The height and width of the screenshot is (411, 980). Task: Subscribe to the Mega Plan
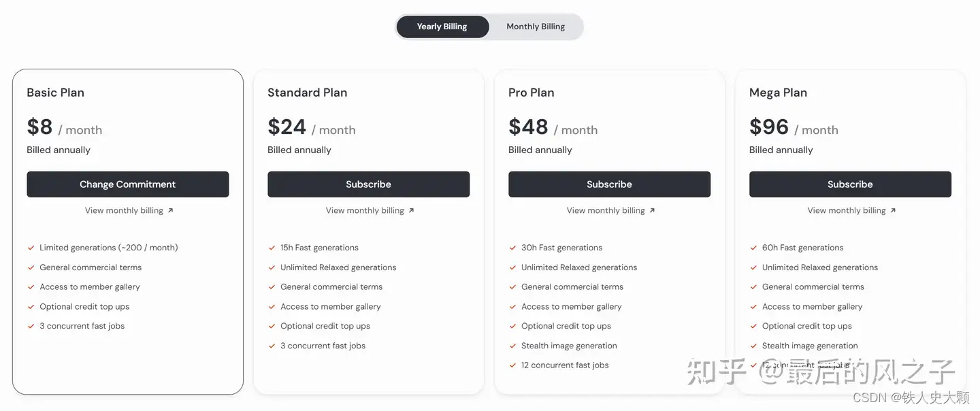click(x=850, y=184)
